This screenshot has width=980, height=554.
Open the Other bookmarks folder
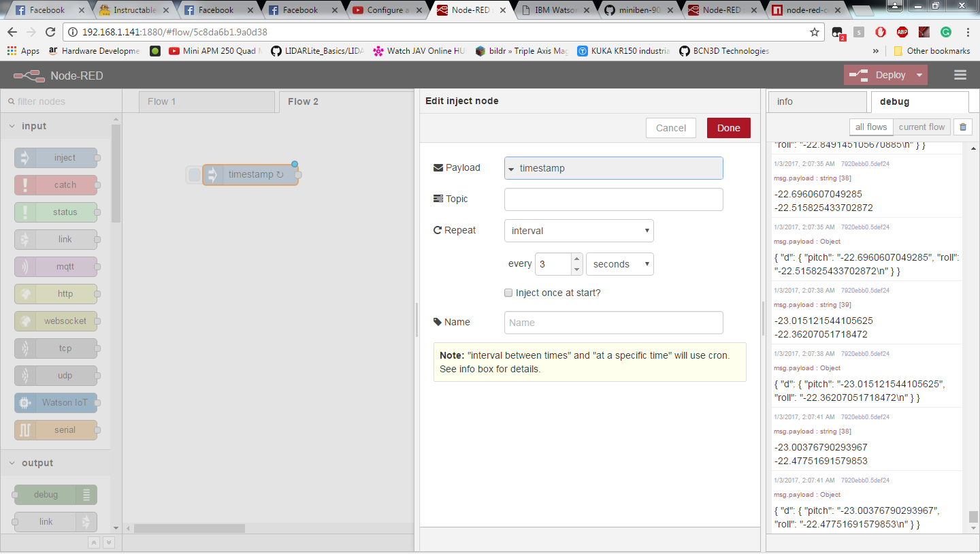click(932, 51)
